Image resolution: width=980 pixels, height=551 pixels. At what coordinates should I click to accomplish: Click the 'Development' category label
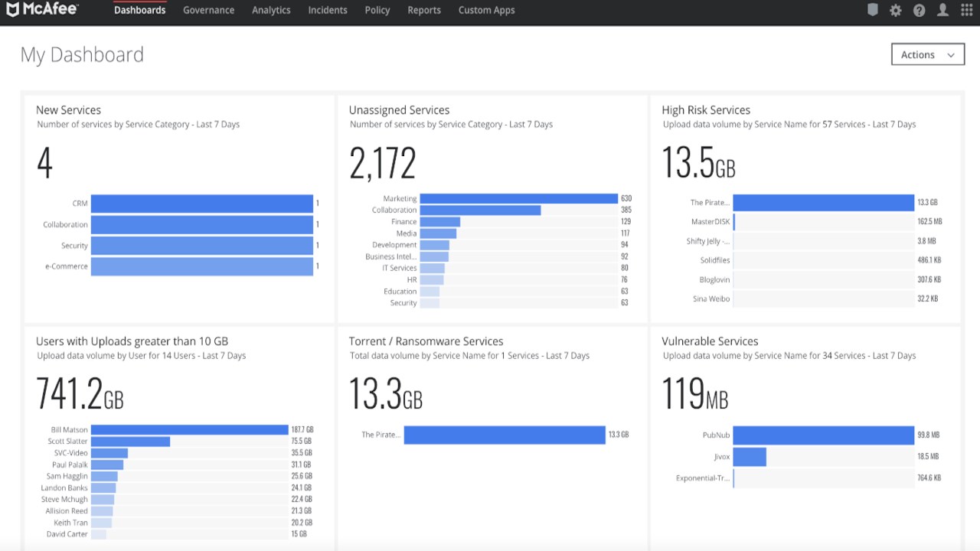point(394,245)
